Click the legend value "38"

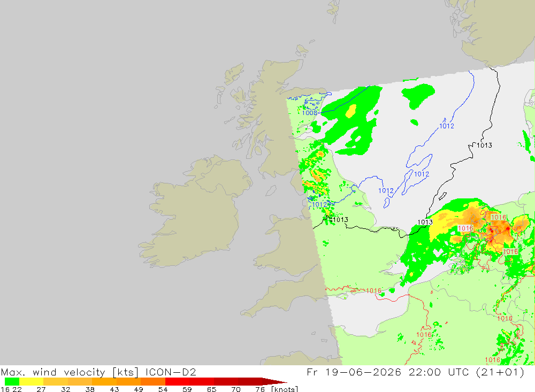pyautogui.click(x=90, y=389)
